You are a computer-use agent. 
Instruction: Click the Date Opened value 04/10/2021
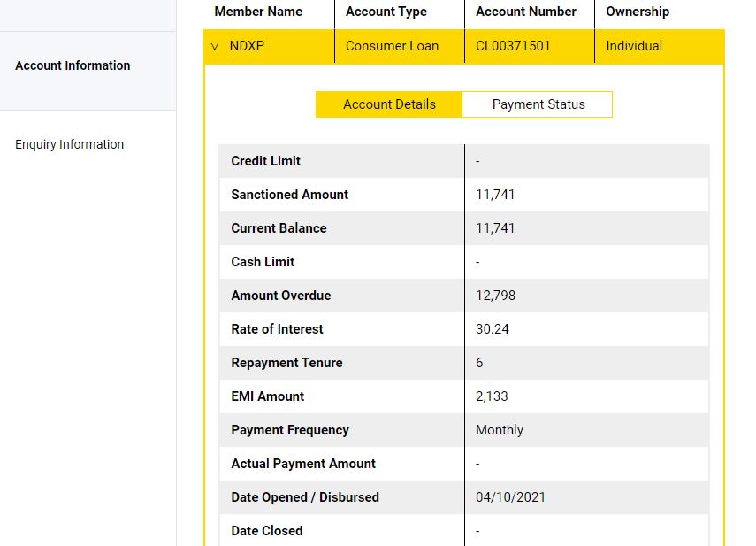click(x=510, y=497)
